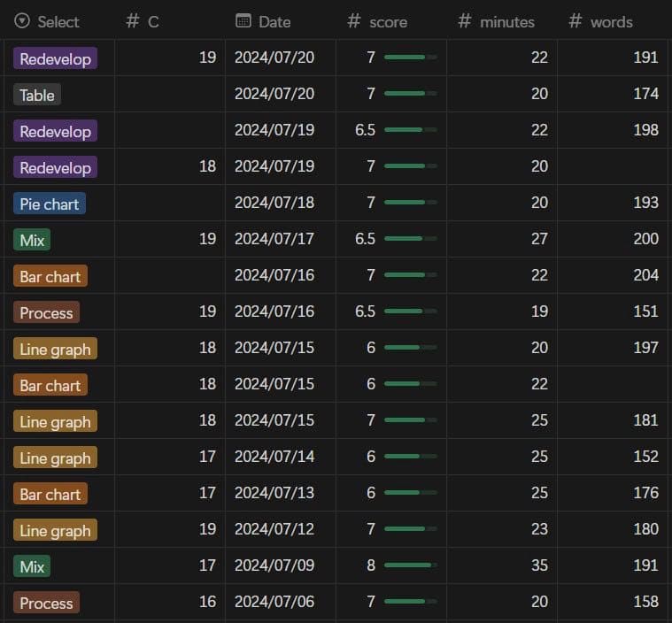Click the words value 197
Viewport: 672px width, 623px height.
pyautogui.click(x=645, y=348)
